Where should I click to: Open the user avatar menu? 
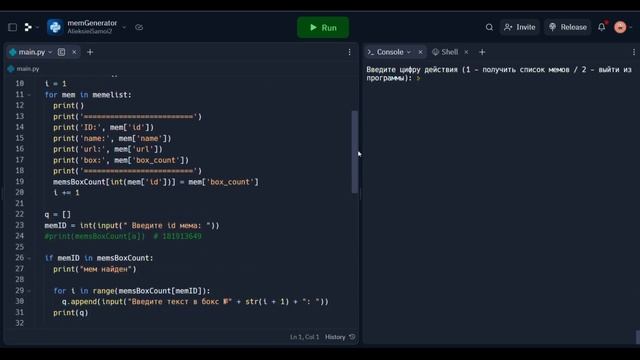[x=620, y=27]
